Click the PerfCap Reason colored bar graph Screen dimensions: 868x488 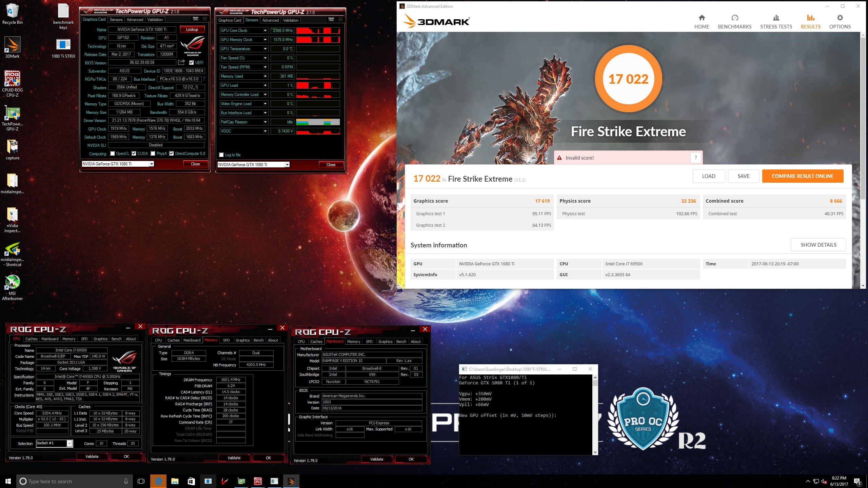318,122
